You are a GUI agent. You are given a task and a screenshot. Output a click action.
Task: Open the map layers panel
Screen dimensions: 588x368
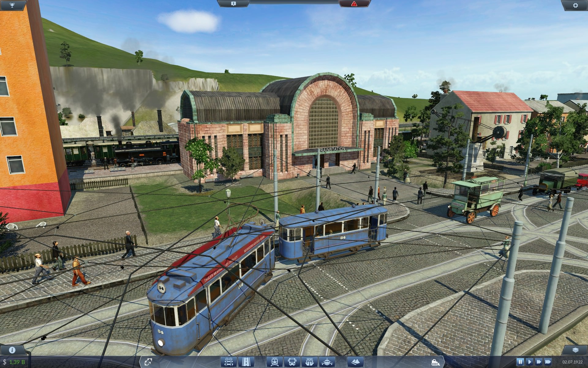(575, 350)
